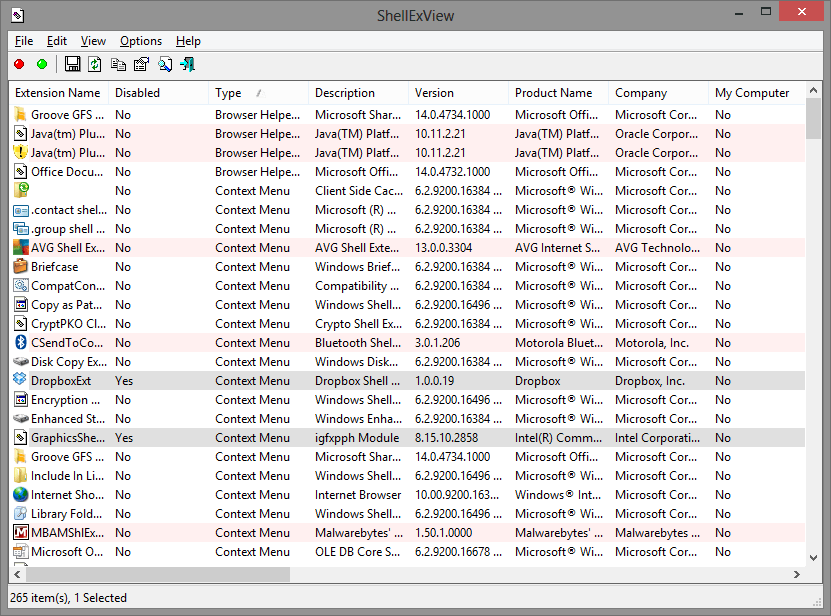Sort by Description column header
This screenshot has width=831, height=616.
point(358,93)
